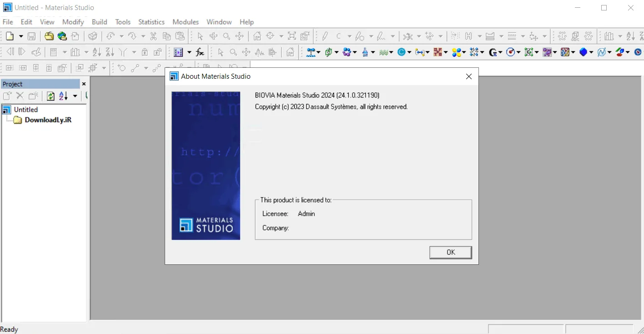Click the copyright line "Copyright (c) 2023 Dassault Systèmes"
This screenshot has width=644, height=334.
[306, 107]
